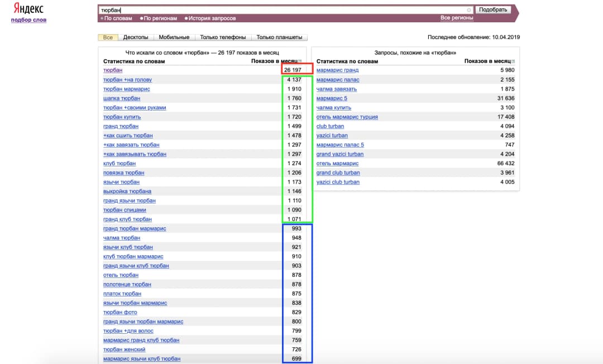Select the Все device tab
The height and width of the screenshot is (364, 603).
(108, 37)
